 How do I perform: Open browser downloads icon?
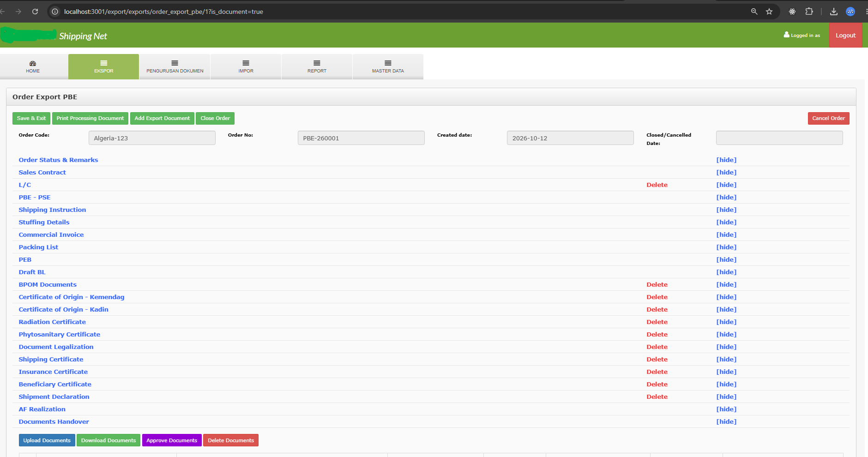click(833, 12)
